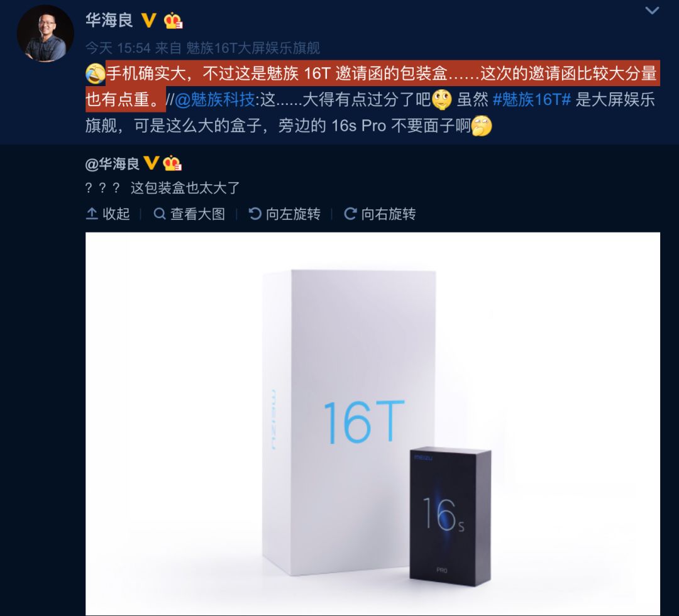Screen dimensions: 679x616
Task: Open the 魅族16T大屏娱乐旗舰 source link
Action: (x=253, y=48)
